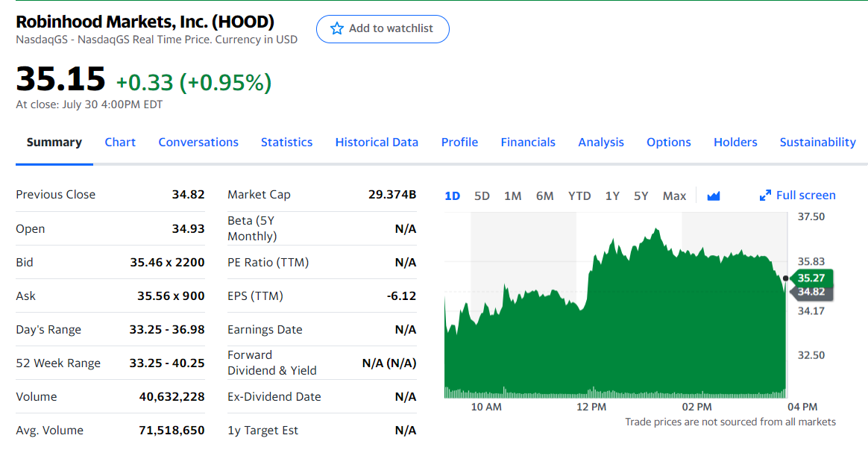Set chart range to YTD
868x450 pixels.
pyautogui.click(x=579, y=196)
